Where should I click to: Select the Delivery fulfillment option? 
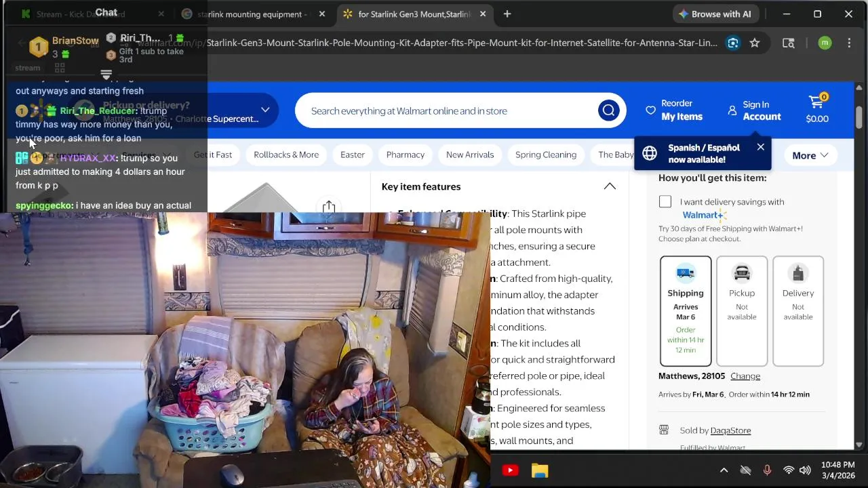click(x=798, y=311)
